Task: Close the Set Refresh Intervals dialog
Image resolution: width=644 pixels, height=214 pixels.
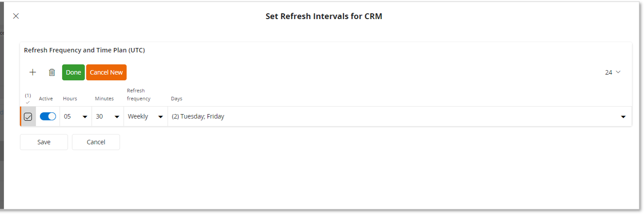Action: tap(16, 16)
